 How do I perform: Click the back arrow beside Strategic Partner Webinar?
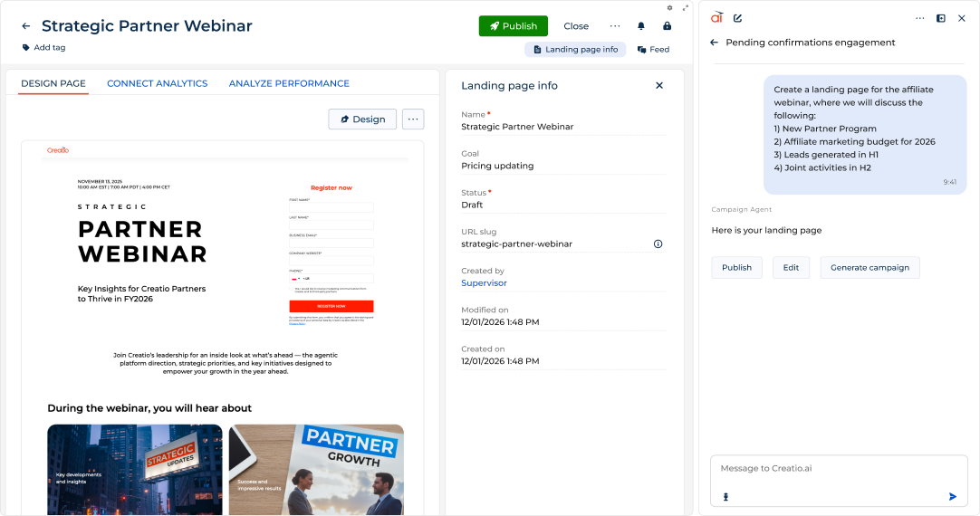tap(25, 26)
